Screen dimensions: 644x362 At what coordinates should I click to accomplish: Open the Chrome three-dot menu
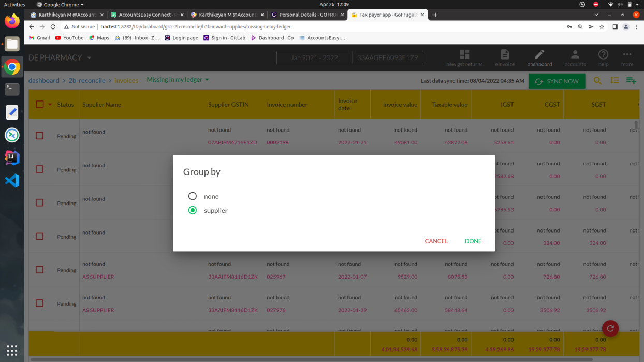click(x=637, y=27)
